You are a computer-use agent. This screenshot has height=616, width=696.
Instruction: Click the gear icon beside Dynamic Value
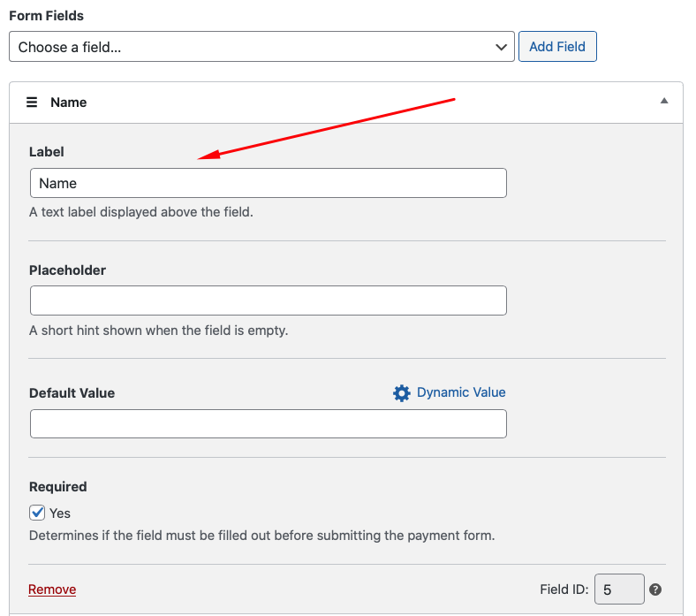click(402, 393)
